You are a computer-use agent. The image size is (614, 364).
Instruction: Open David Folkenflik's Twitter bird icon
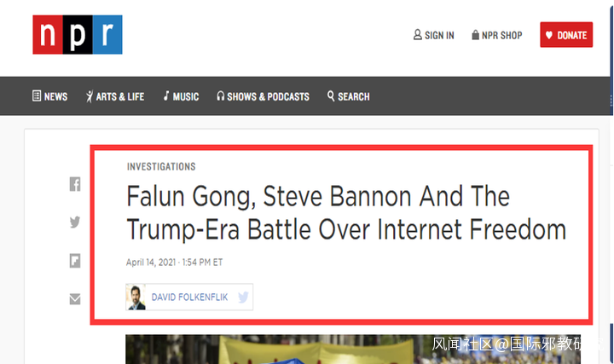point(243,298)
